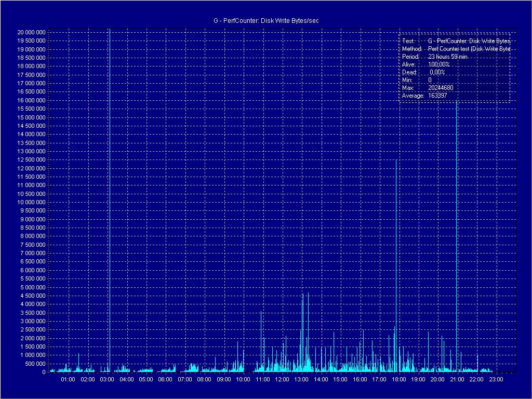Screen dimensions: 532x399
Task: Click the 20 000 000 y-axis label
Action: click(32, 32)
